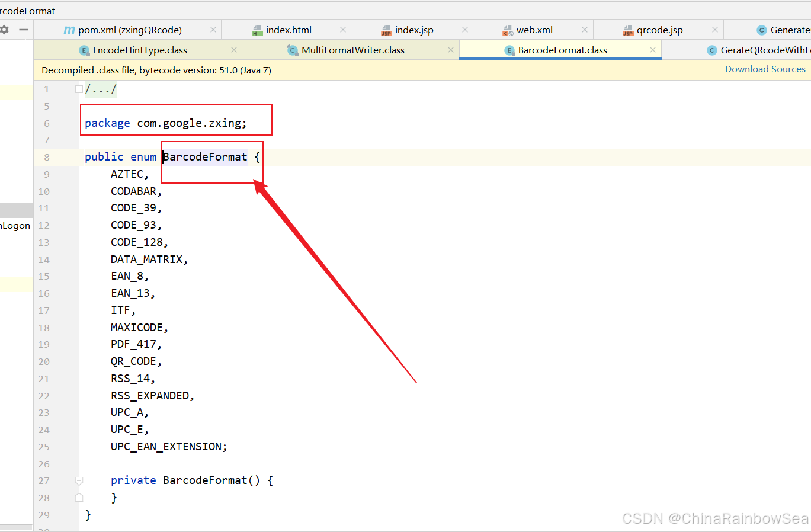Screen dimensions: 811x532
Task: Switch to the qrcode.jsp tab
Action: pos(659,30)
